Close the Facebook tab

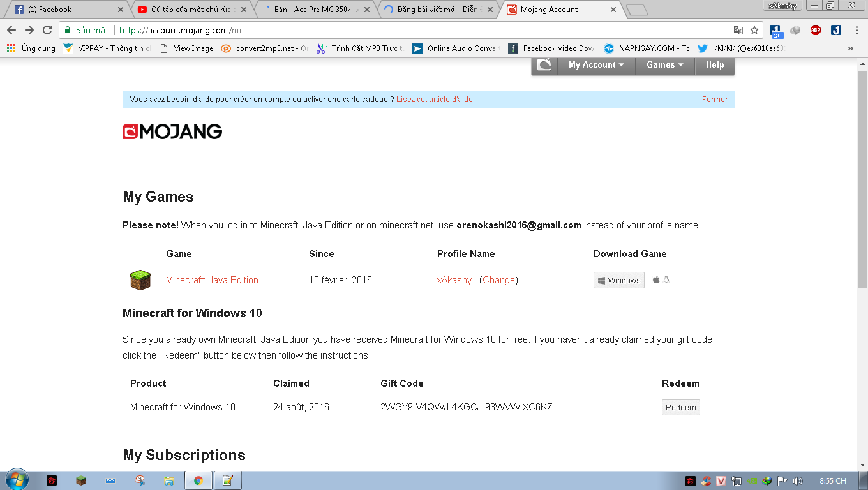(x=121, y=10)
